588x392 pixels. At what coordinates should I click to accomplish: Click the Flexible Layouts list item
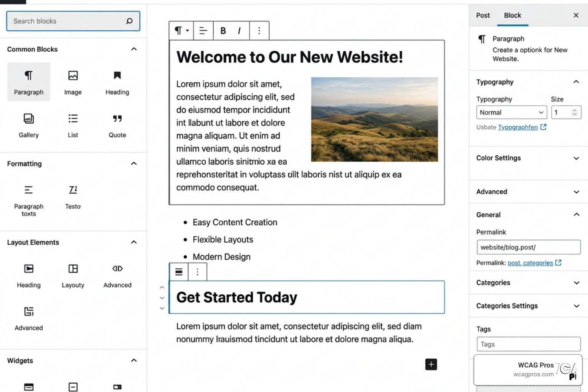tap(223, 240)
